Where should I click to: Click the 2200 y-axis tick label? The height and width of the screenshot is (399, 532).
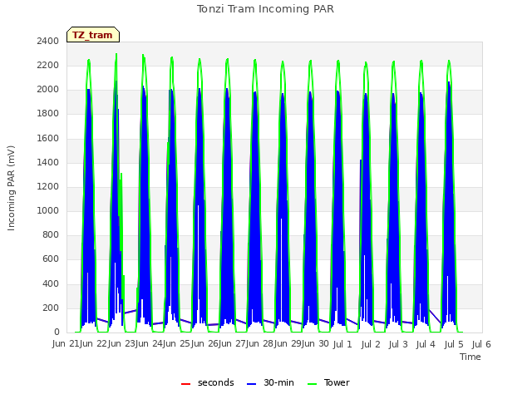tap(48, 65)
